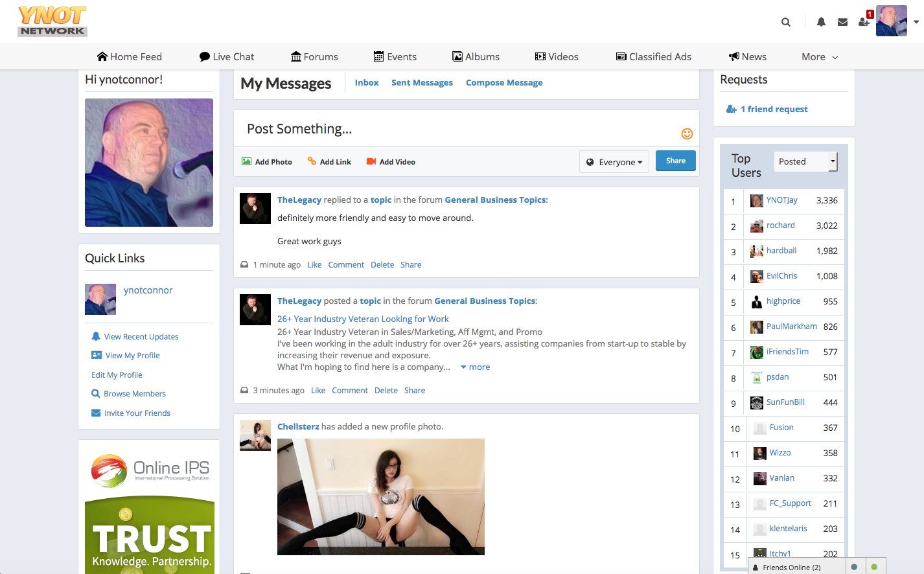
Task: Open the messages envelope icon
Action: (x=842, y=22)
